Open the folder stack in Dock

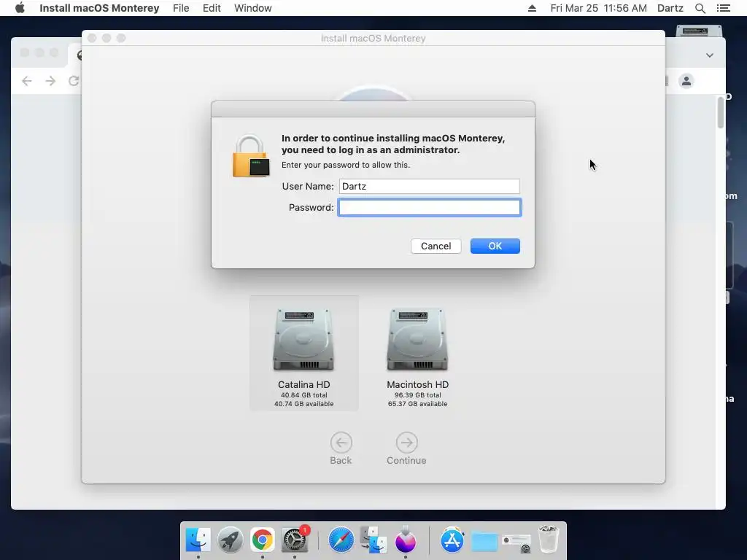484,542
